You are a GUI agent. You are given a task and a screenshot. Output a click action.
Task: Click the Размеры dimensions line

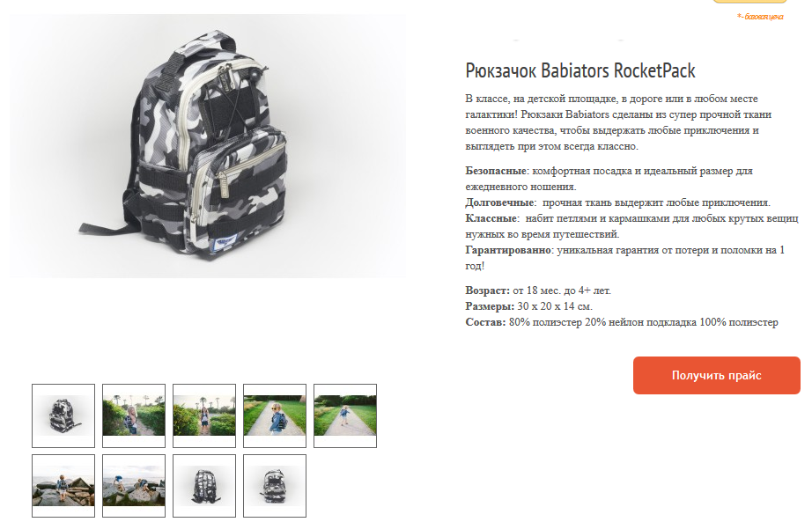pos(528,306)
